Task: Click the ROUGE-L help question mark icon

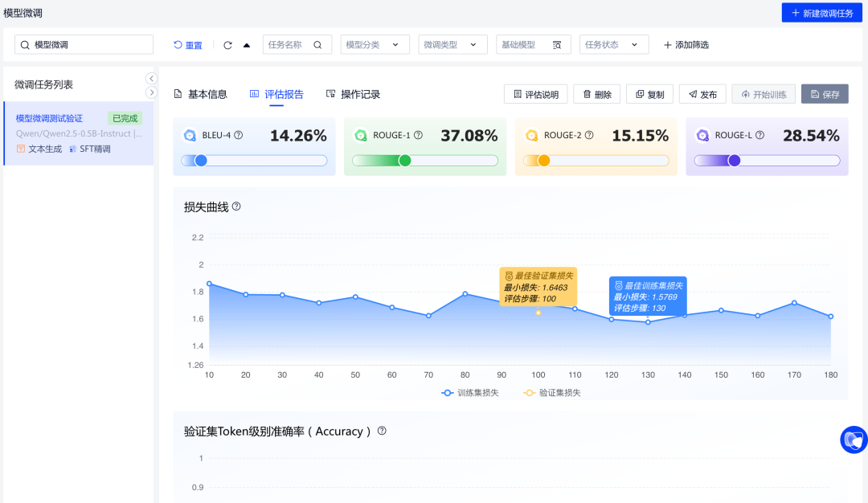Action: (759, 135)
